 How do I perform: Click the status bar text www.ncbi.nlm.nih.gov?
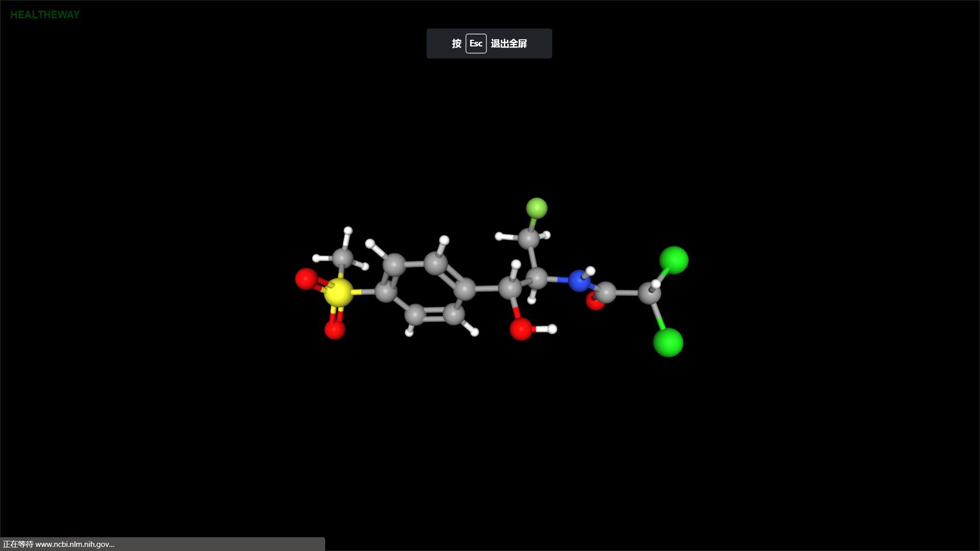[75, 544]
